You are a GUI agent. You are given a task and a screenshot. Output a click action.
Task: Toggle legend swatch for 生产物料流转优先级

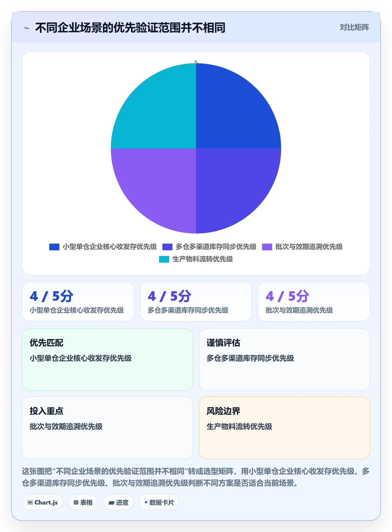coord(164,259)
